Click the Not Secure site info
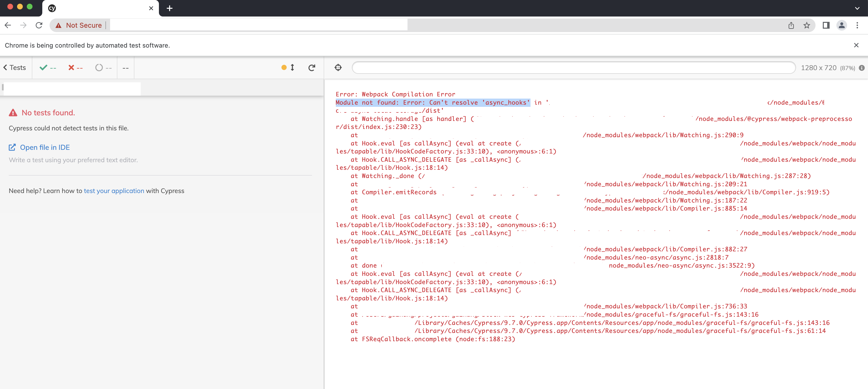The image size is (868, 389). [79, 25]
